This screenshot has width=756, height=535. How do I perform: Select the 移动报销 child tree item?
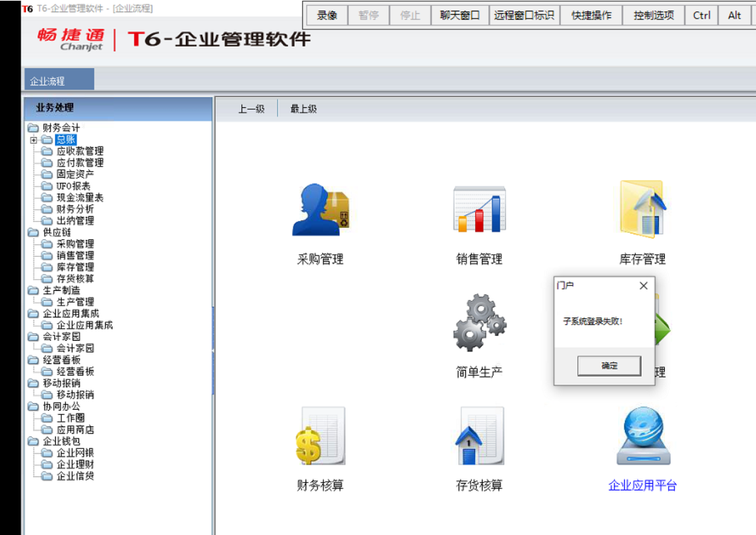[75, 395]
